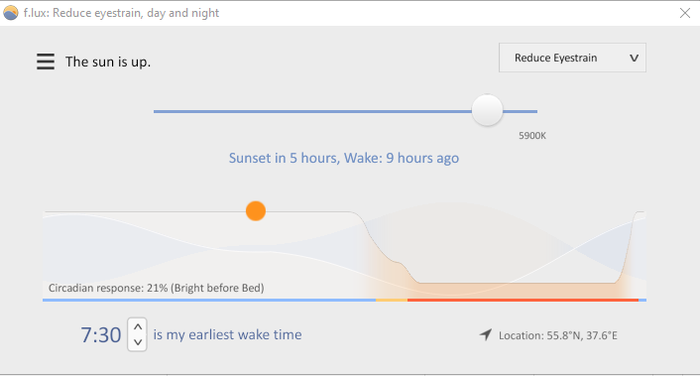Click Location: 55.8°N, 37.6°E
The image size is (700, 376).
[558, 335]
